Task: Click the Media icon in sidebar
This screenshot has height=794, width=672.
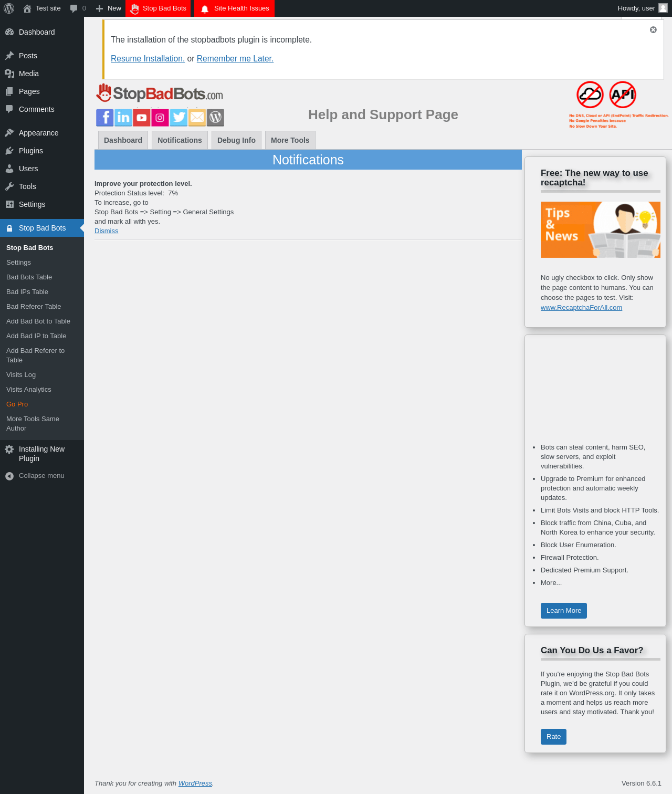Action: point(9,74)
